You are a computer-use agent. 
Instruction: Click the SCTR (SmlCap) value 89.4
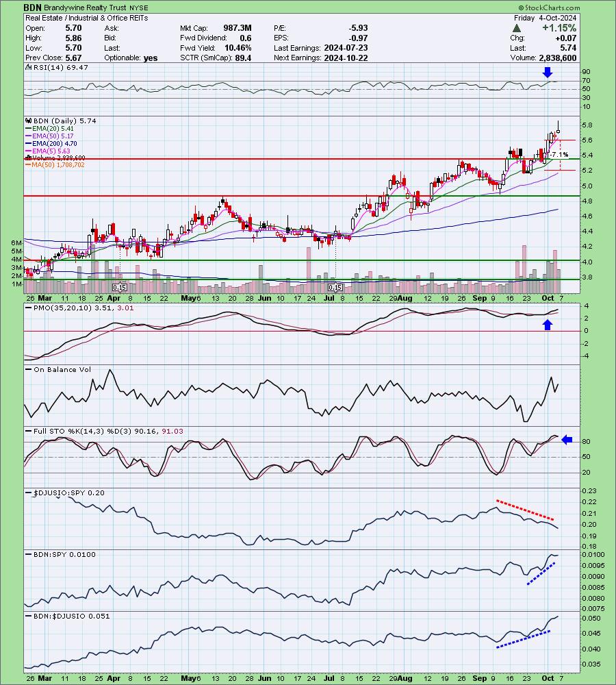(x=243, y=58)
